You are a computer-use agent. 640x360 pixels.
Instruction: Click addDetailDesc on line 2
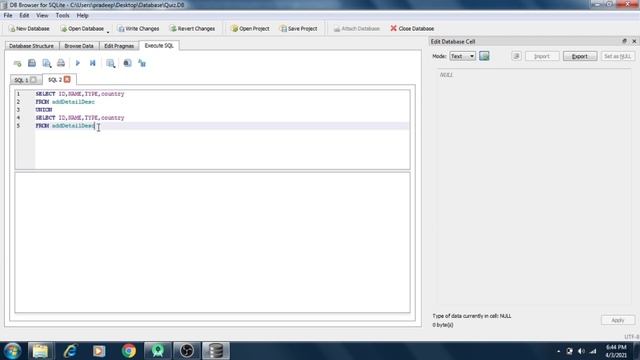point(73,102)
